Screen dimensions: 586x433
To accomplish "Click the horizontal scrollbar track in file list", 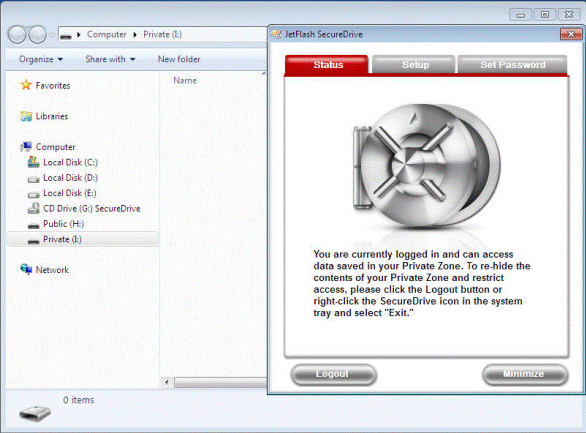I will click(220, 382).
